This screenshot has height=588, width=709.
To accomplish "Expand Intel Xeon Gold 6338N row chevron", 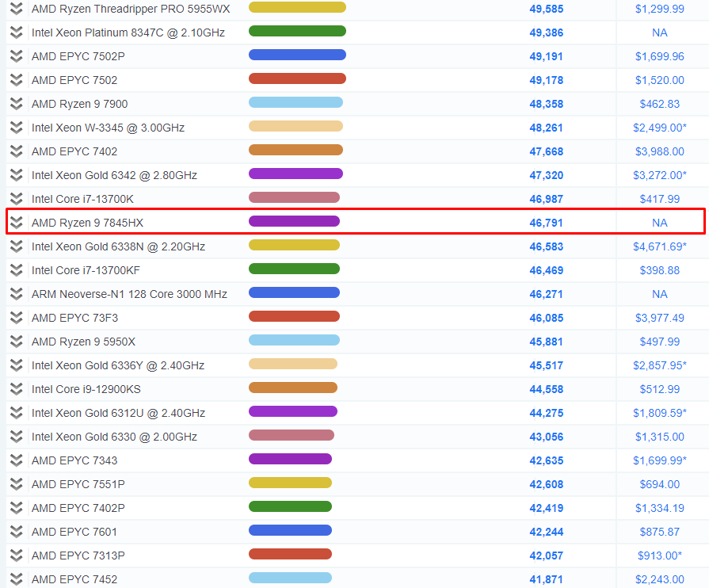I will (17, 246).
